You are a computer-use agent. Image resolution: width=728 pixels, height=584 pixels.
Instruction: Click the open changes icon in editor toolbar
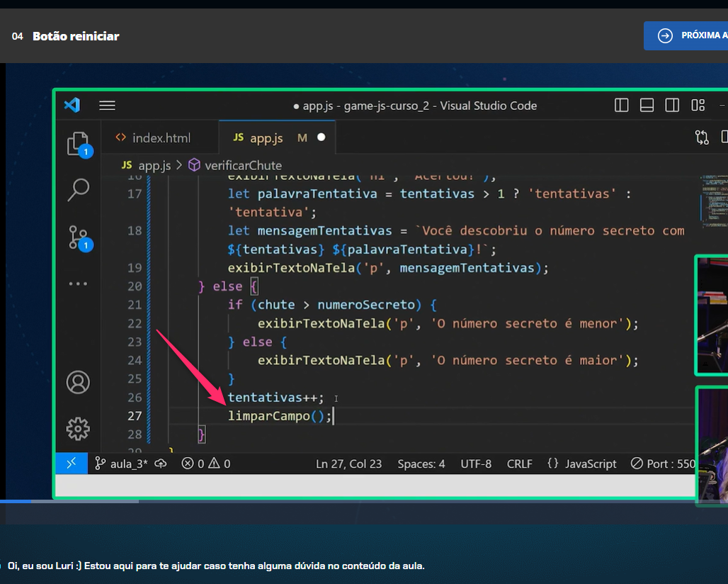tap(702, 137)
